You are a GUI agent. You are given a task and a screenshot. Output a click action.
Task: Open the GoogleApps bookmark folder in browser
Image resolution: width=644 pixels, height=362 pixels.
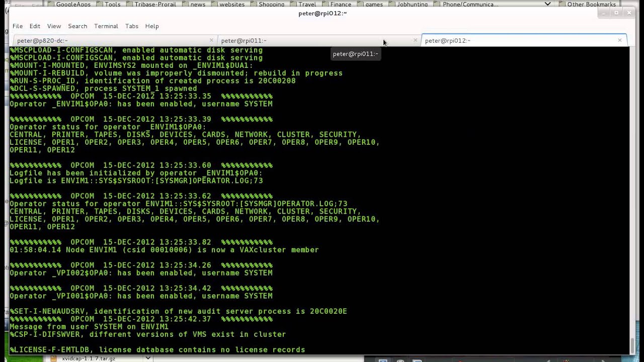click(68, 4)
